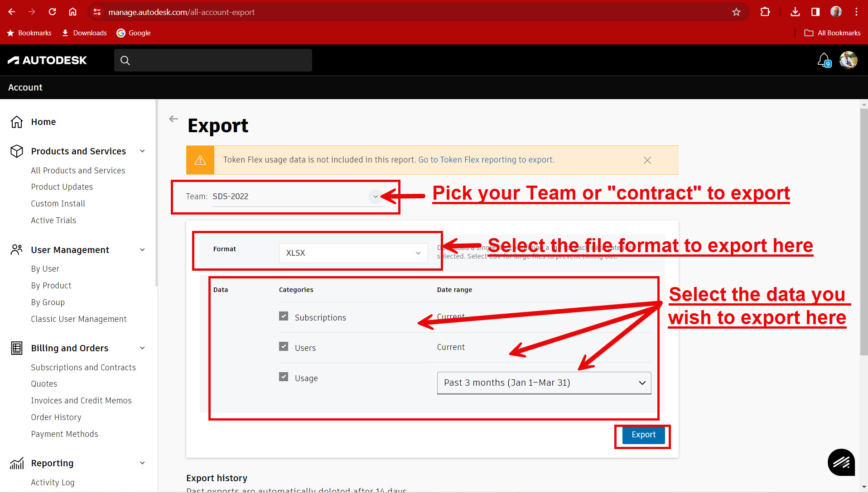Click the browser address bar URL
Image resolution: width=868 pixels, height=493 pixels.
(x=181, y=12)
